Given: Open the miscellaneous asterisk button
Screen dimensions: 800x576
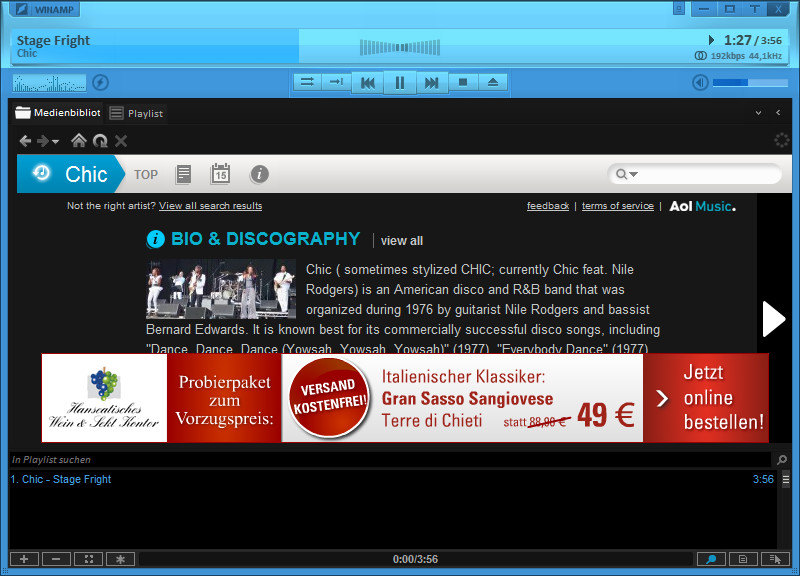Looking at the screenshot, I should 120,559.
